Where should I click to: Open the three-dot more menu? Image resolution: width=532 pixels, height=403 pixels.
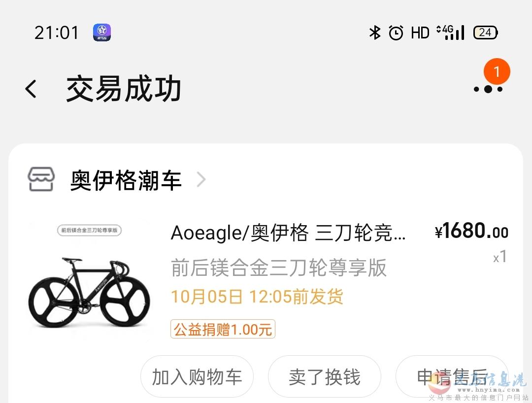click(x=488, y=89)
